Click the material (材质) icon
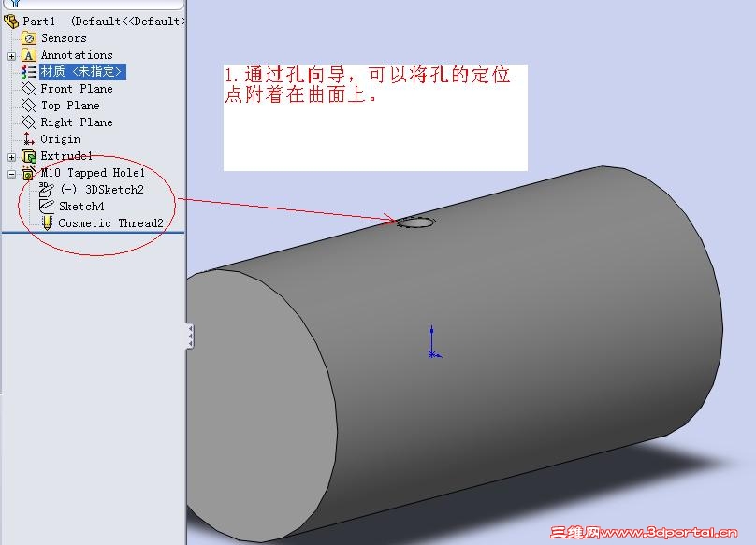Screen dimensions: 756x545 click(28, 72)
